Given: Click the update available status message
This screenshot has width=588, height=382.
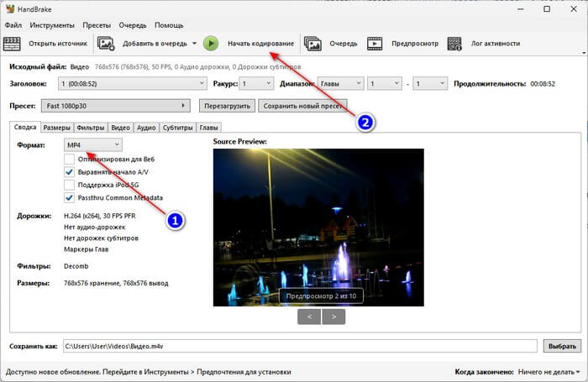Looking at the screenshot, I should pyautogui.click(x=148, y=372).
